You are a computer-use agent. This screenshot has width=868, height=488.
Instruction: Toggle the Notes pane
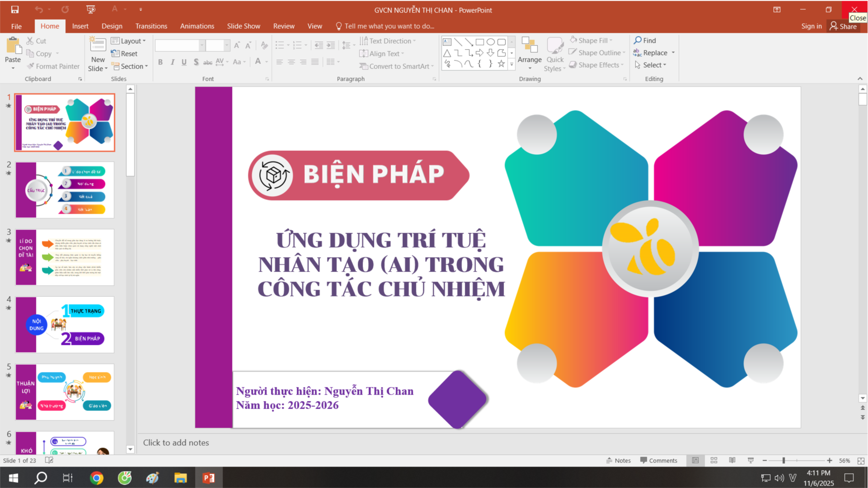(618, 460)
